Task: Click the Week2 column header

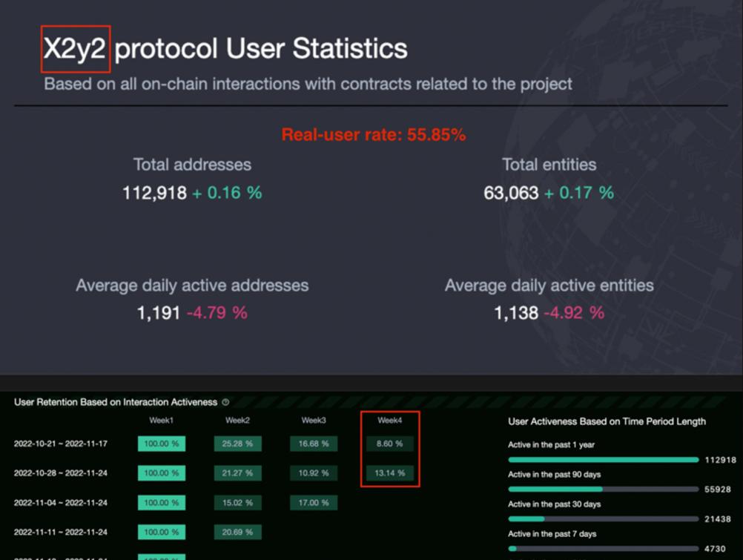Action: tap(237, 421)
